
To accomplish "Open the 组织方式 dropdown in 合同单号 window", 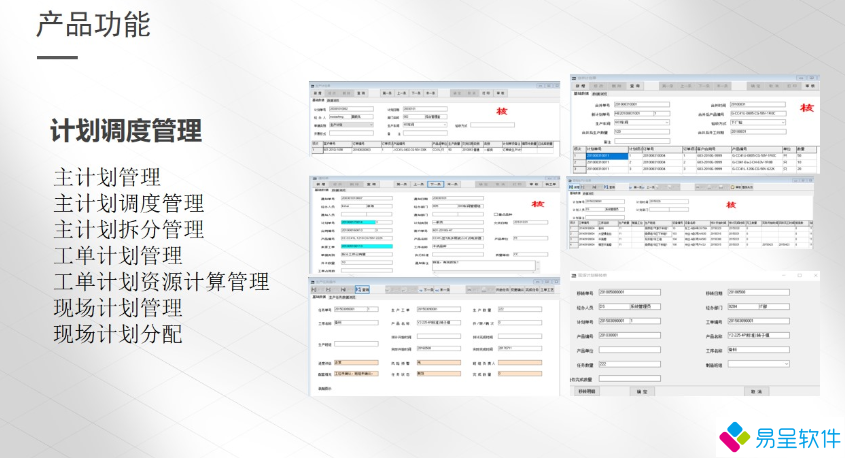I will (758, 122).
